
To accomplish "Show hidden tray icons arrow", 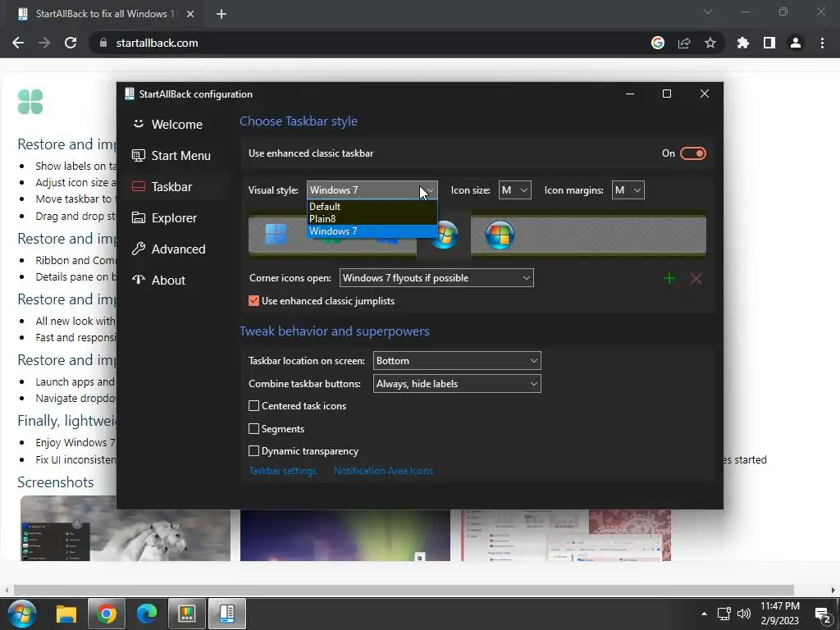I will [704, 614].
